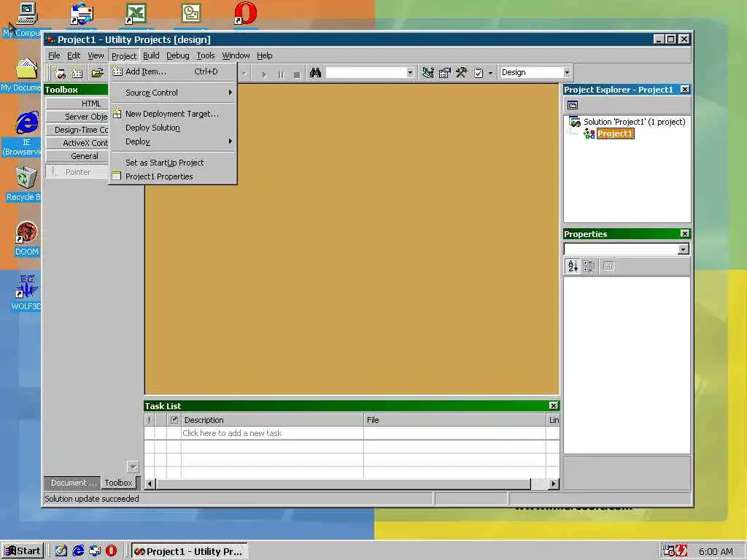
Task: Click the ActiveX Controls toolbox tab
Action: 77,143
